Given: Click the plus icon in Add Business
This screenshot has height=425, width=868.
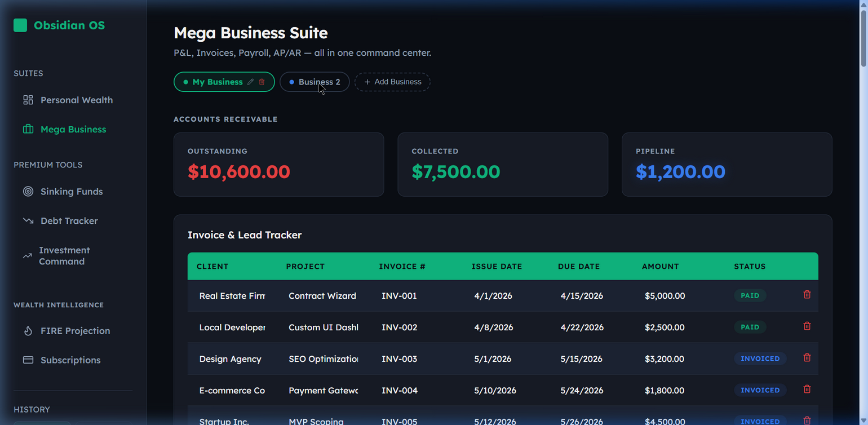Looking at the screenshot, I should (x=367, y=82).
